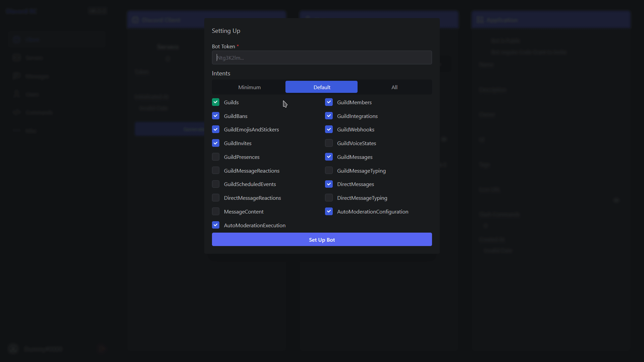Viewport: 644px width, 362px height.
Task: Check GuildMessageReactions checkbox
Action: (216, 171)
